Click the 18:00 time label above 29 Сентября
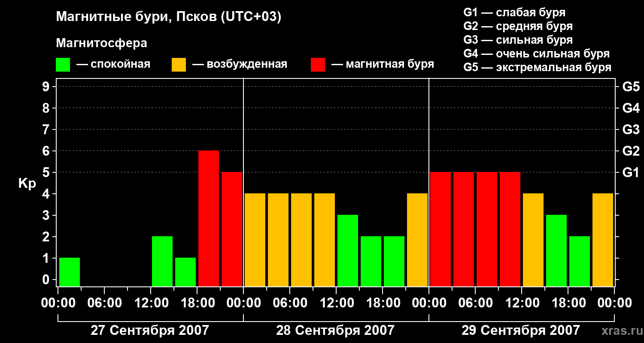Viewport: 644px width, 343px height. 568,303
